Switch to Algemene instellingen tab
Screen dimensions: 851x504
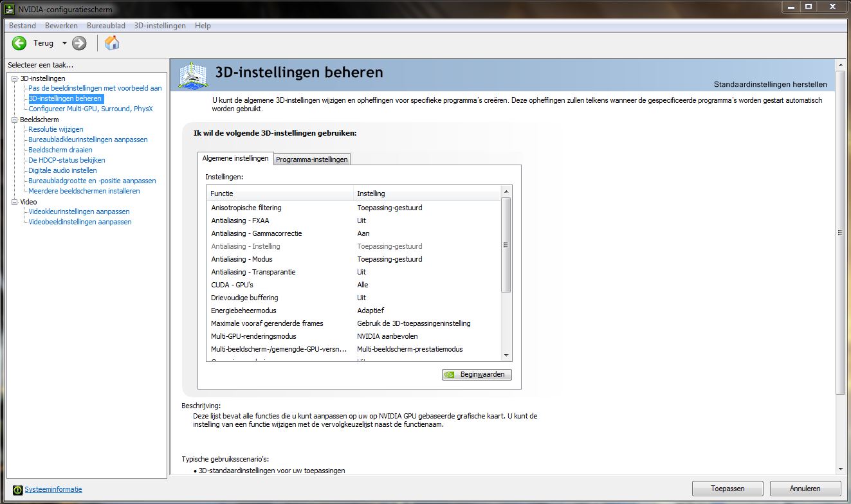tap(235, 158)
